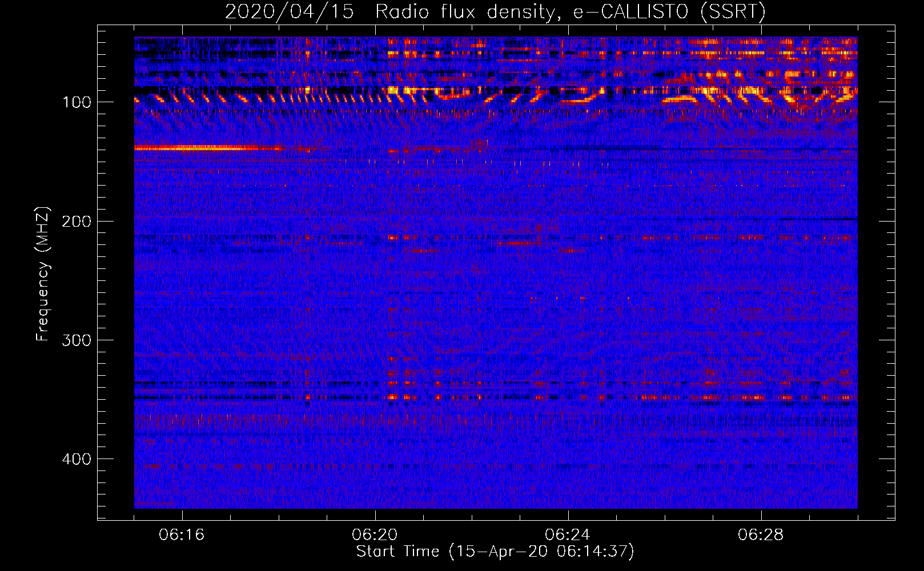Click the 300 MHz tick label

click(77, 340)
